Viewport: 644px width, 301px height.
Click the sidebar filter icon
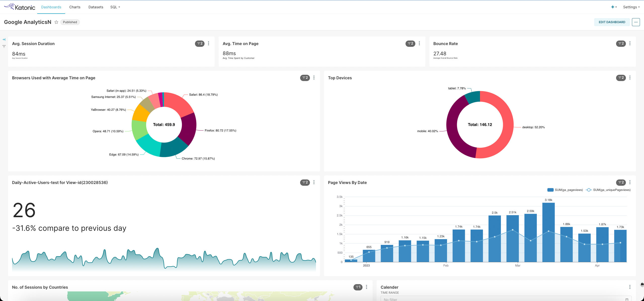4,46
